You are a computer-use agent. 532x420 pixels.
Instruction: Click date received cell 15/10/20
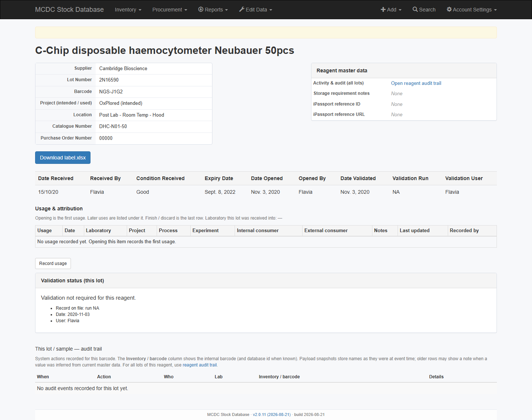(x=48, y=192)
